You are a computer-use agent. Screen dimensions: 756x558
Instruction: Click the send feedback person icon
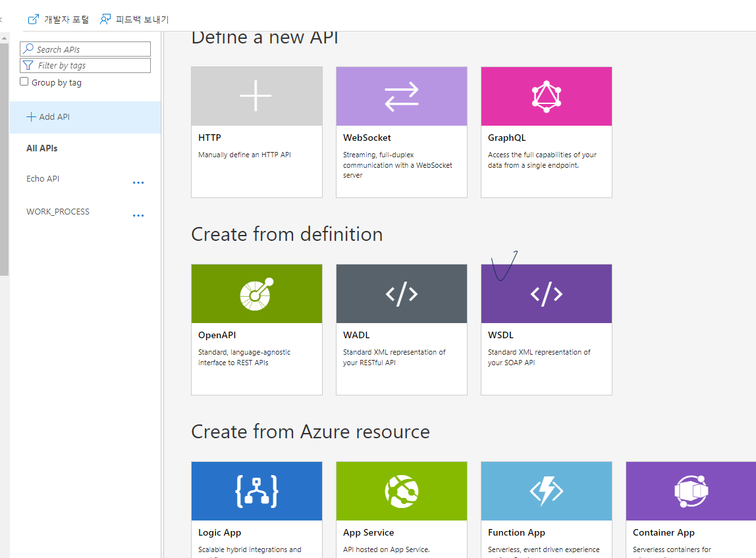point(105,19)
